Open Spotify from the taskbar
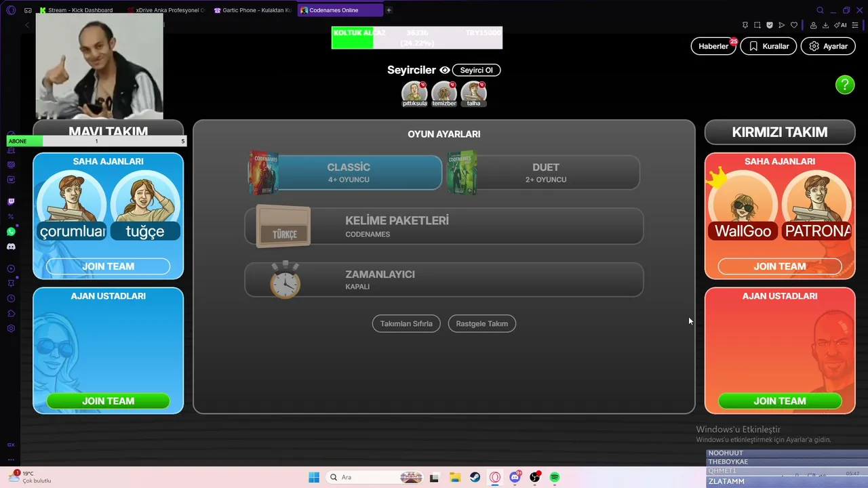 pos(555,477)
